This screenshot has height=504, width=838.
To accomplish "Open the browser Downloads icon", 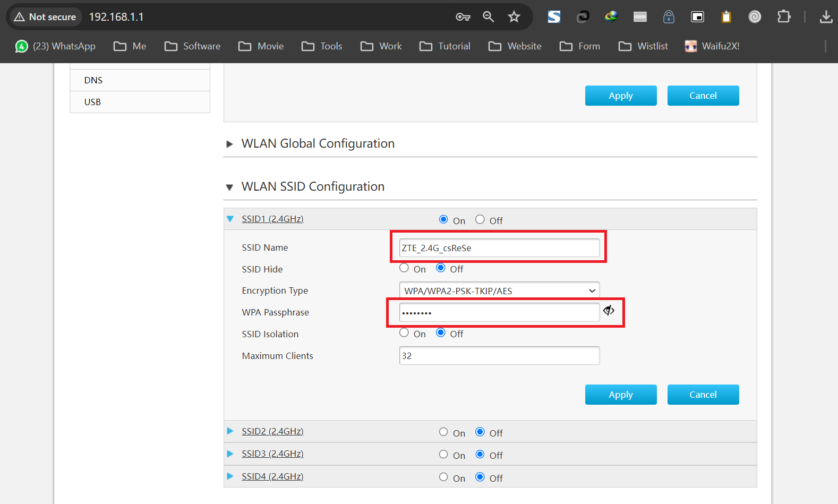I will click(x=826, y=17).
